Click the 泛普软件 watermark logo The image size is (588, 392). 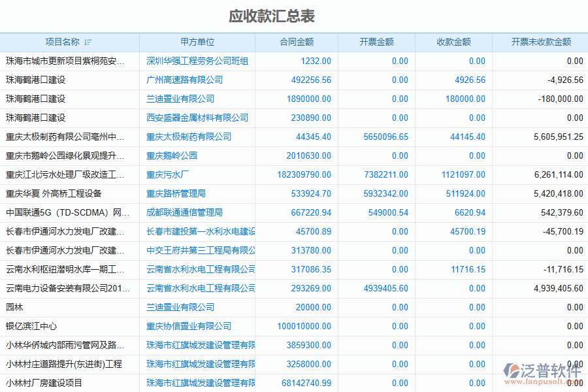coord(543,371)
